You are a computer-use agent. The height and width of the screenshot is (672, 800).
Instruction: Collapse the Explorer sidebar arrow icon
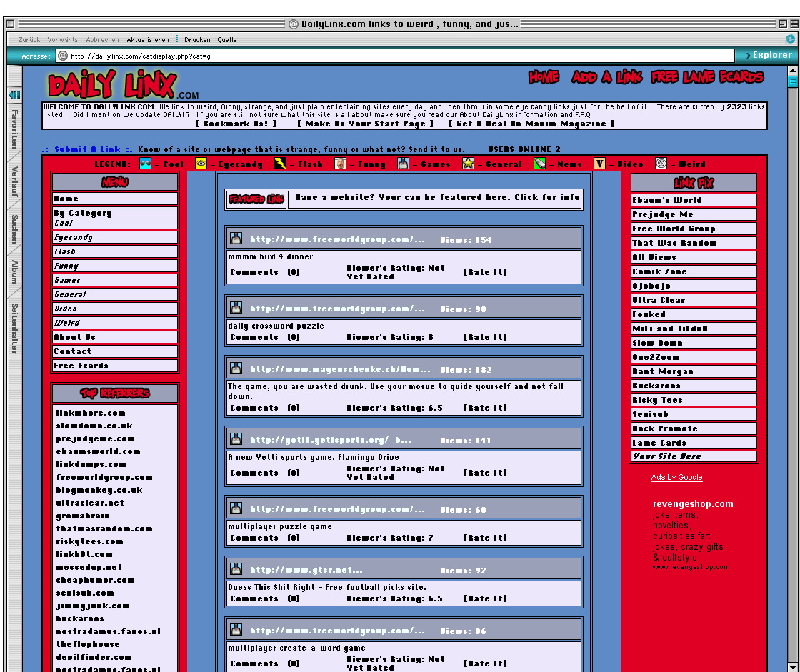(x=14, y=94)
